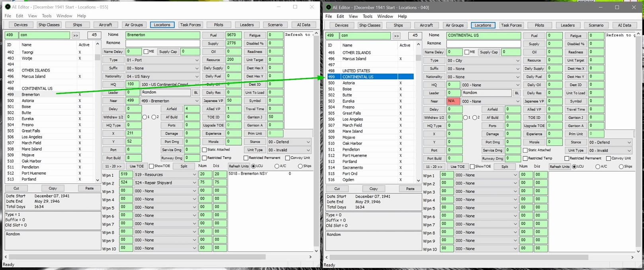644x270 pixels.
Task: Open Stance dropdown in left window
Action: [x=289, y=142]
